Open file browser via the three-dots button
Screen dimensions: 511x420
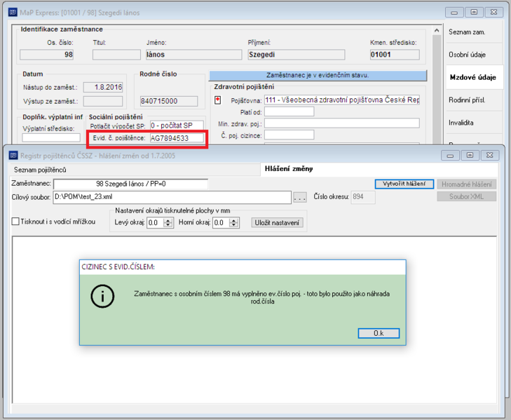click(x=300, y=197)
